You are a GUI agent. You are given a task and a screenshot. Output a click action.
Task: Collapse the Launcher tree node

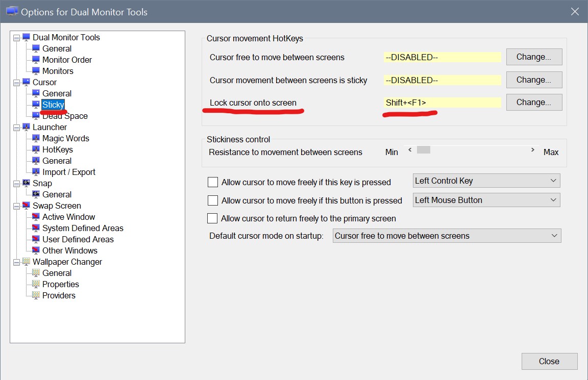[16, 128]
